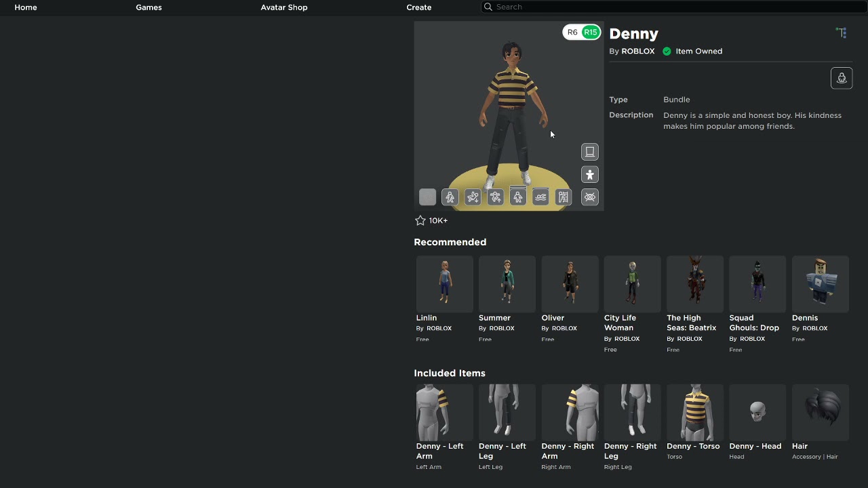
Task: Click the avatar figure view icon
Action: [x=590, y=175]
